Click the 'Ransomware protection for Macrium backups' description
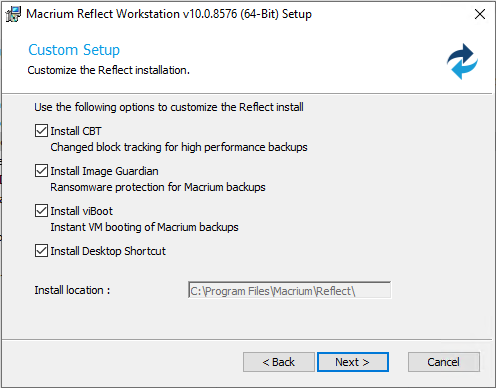The width and height of the screenshot is (496, 388). pyautogui.click(x=158, y=187)
